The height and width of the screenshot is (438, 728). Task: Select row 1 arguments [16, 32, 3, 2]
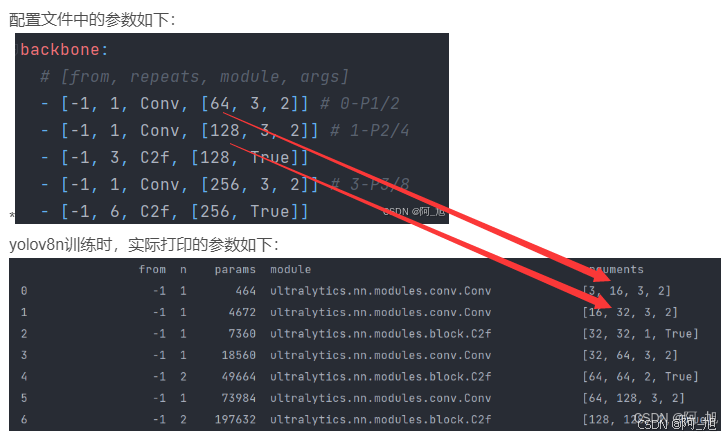(630, 313)
